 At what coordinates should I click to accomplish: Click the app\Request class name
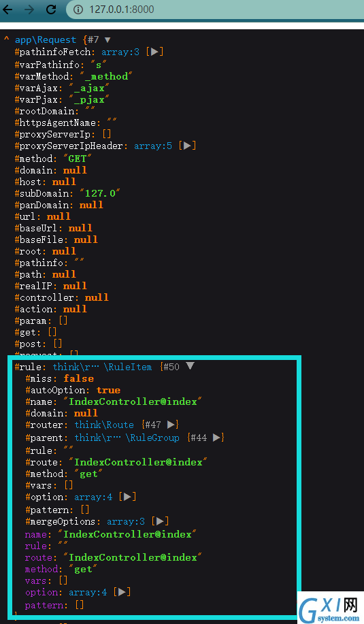tap(46, 39)
